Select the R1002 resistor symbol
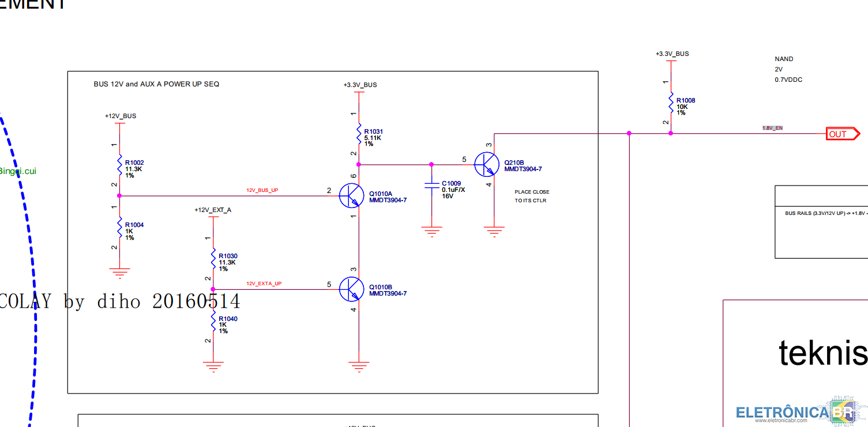 [x=119, y=165]
